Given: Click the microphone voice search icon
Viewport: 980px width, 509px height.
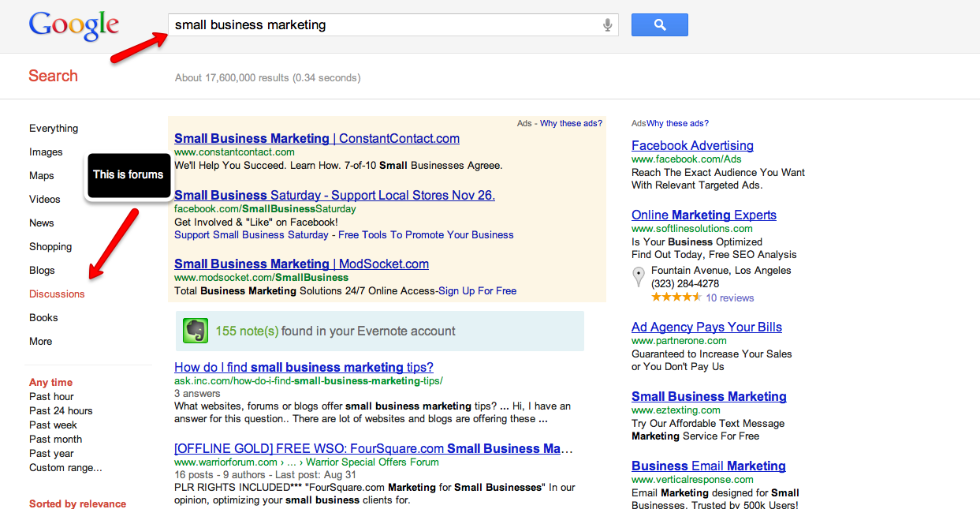Looking at the screenshot, I should pyautogui.click(x=607, y=25).
